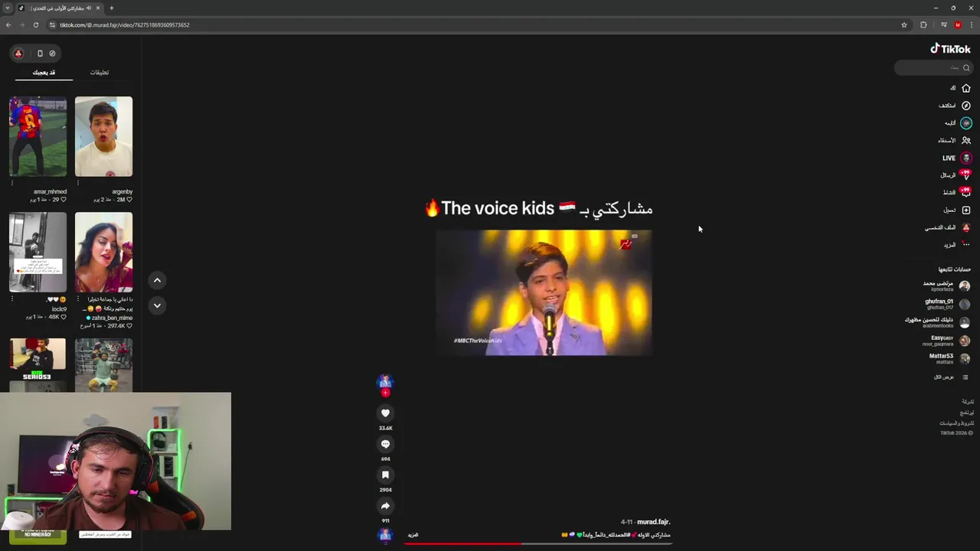Open the Profile avatar in sidebar

point(966,228)
